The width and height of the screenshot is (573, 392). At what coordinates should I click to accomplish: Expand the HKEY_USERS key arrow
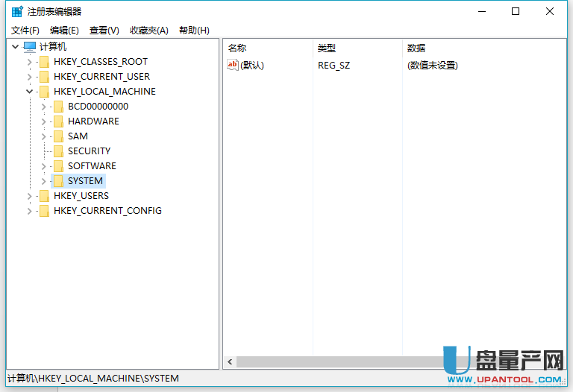coord(29,196)
